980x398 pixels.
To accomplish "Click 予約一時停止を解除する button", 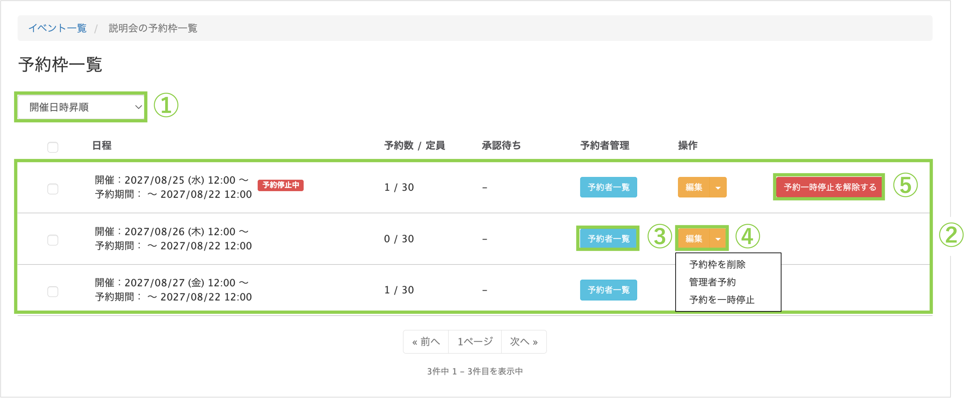I will tap(829, 187).
